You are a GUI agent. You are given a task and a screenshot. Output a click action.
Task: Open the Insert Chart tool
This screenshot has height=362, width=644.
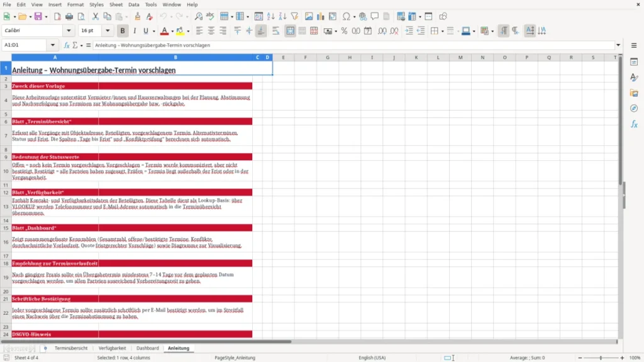click(320, 16)
